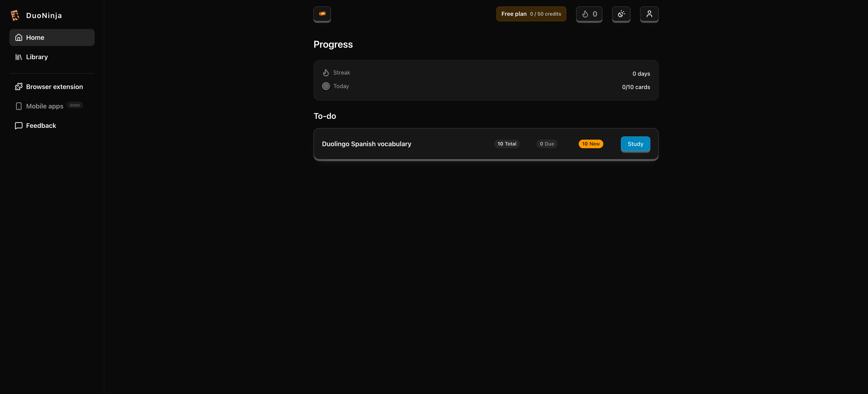Screen dimensions: 868x394
Task: Click the 10 New badge
Action: click(591, 144)
